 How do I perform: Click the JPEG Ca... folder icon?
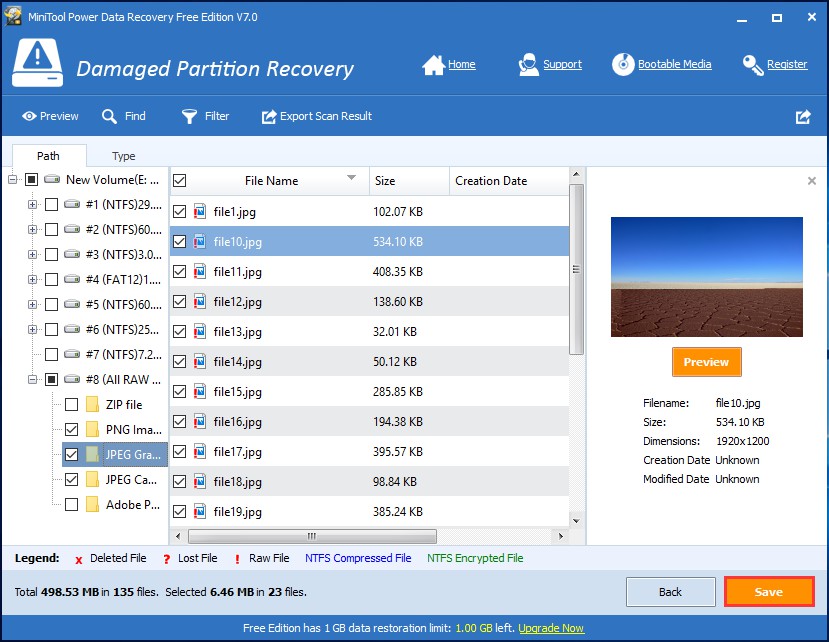[x=92, y=480]
